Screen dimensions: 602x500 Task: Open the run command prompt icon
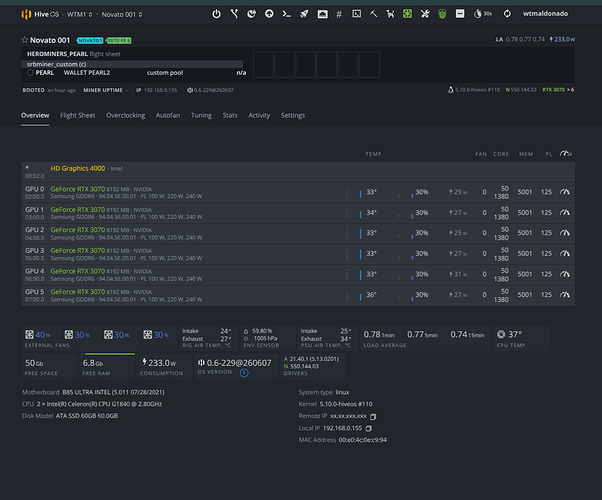[286, 14]
